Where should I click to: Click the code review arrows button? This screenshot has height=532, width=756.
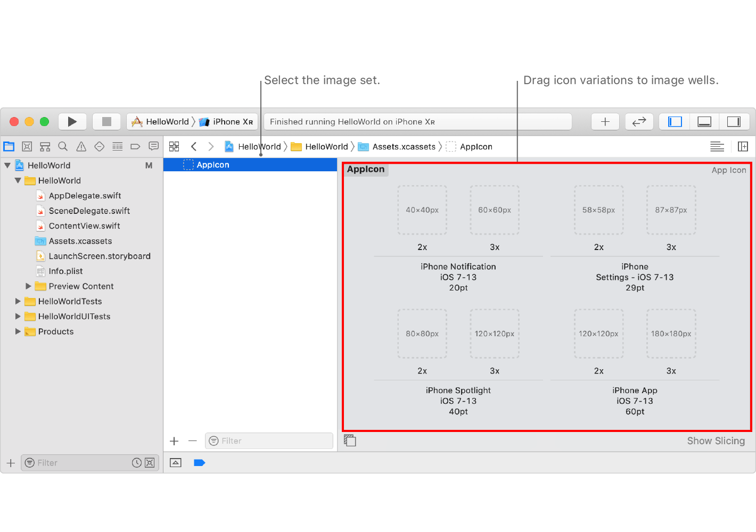click(x=639, y=122)
